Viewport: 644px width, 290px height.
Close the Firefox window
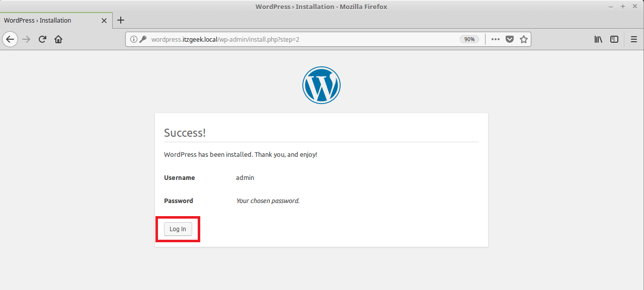point(634,7)
